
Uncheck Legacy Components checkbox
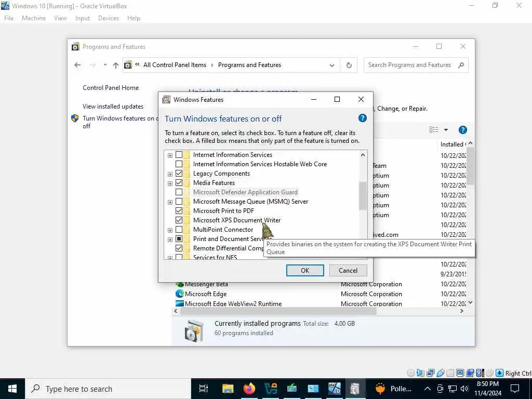coord(179,174)
